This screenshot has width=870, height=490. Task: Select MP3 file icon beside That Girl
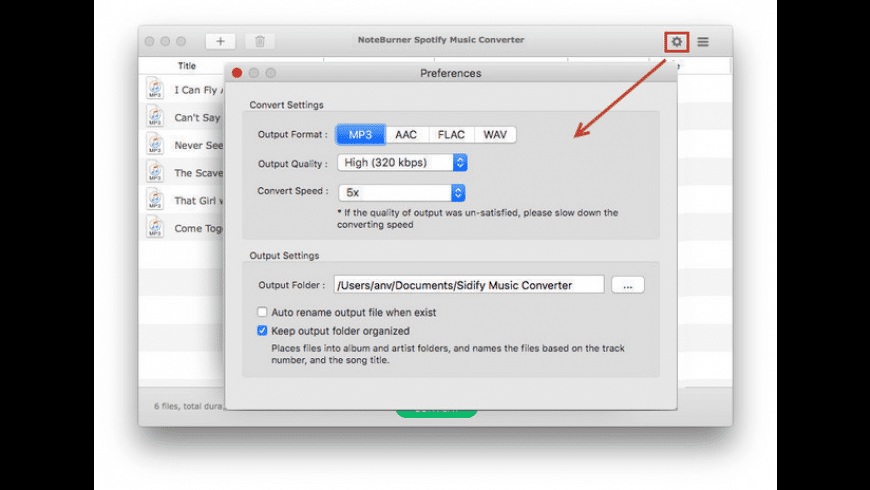(x=155, y=200)
